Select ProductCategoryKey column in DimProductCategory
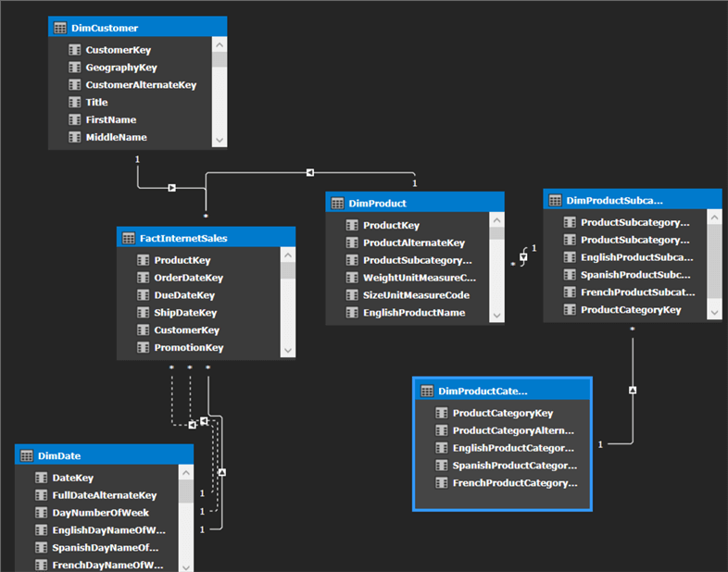Viewport: 728px width, 572px height. pyautogui.click(x=503, y=413)
